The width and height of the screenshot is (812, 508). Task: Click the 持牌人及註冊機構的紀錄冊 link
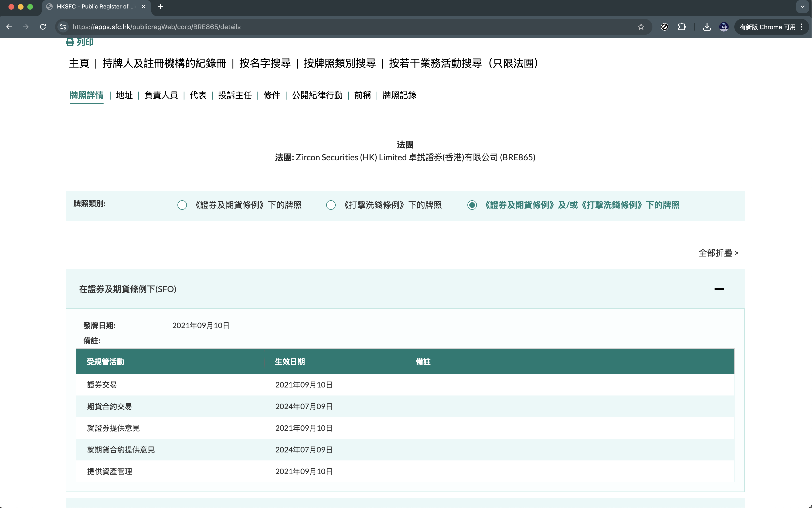tap(164, 63)
